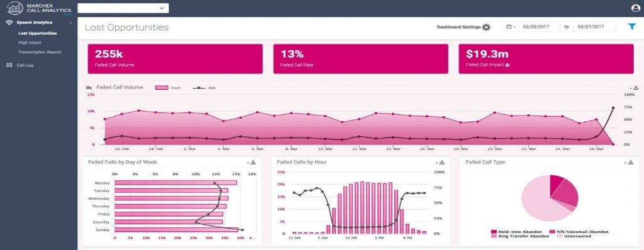Select the Speech Analytics menu label

point(35,23)
